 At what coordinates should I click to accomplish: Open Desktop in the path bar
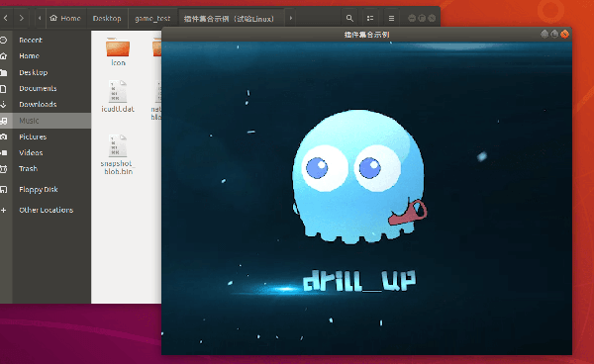pos(107,18)
